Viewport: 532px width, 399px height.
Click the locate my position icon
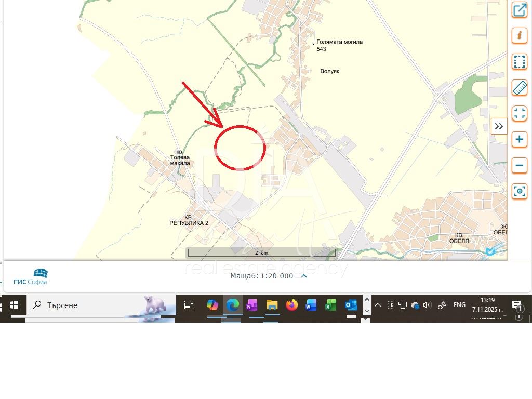pos(519,191)
